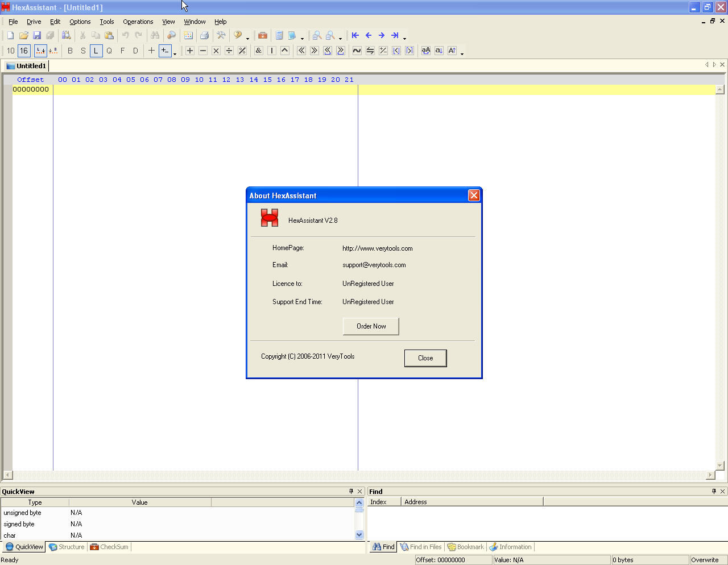Switch to the Bookmark tab
This screenshot has width=728, height=565.
[466, 547]
